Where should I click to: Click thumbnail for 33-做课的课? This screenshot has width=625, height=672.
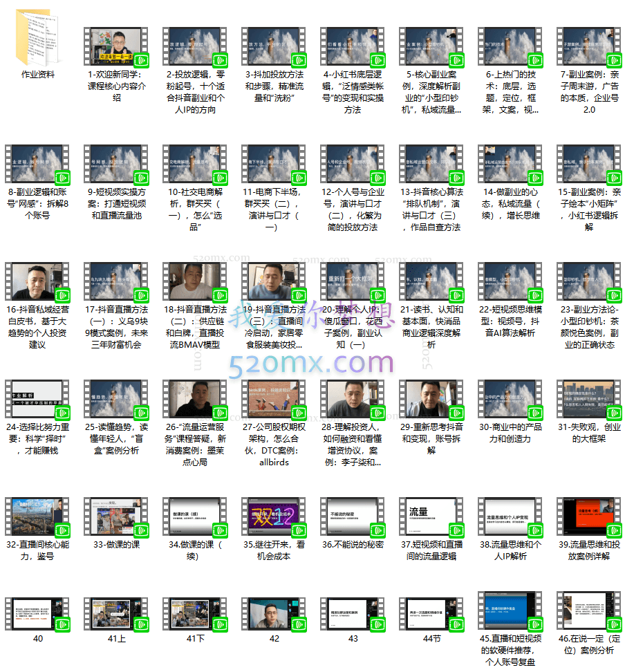[116, 516]
